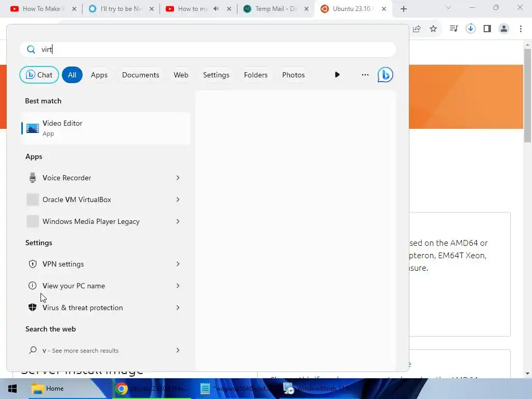Image resolution: width=532 pixels, height=399 pixels.
Task: Select the All search filter
Action: point(72,75)
